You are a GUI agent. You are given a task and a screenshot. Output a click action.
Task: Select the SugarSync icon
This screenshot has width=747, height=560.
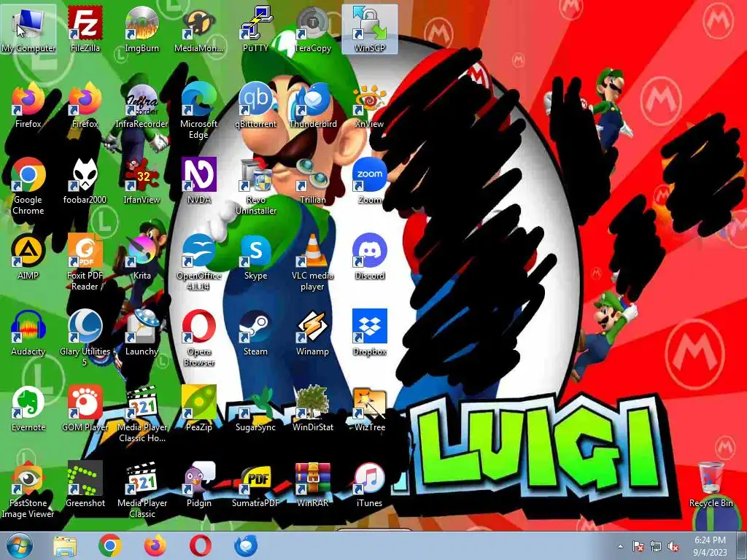tap(255, 409)
